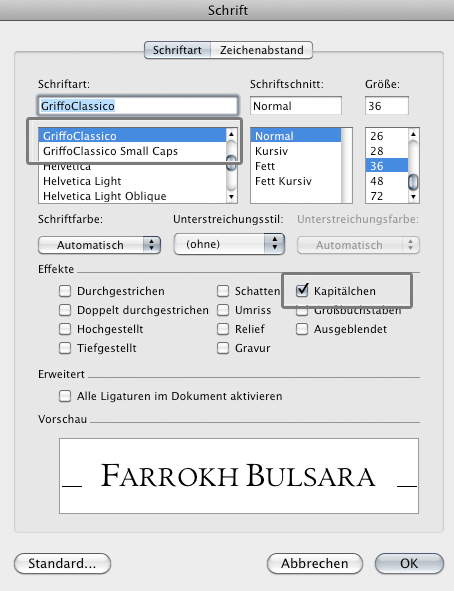Uncheck the Kapitälchen checkbox
454x591 pixels.
pos(302,291)
